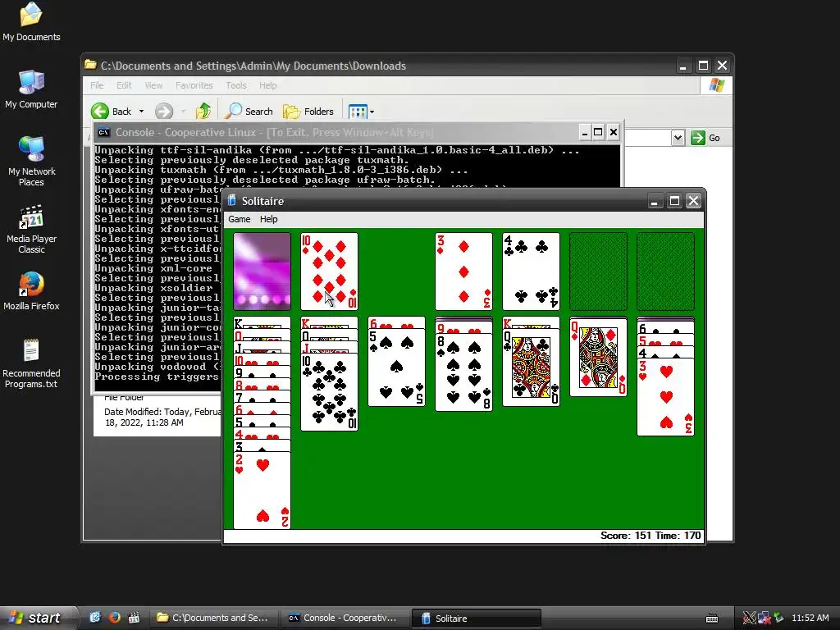The width and height of the screenshot is (840, 630).
Task: Click the clock showing 11:52 AM
Action: [810, 618]
